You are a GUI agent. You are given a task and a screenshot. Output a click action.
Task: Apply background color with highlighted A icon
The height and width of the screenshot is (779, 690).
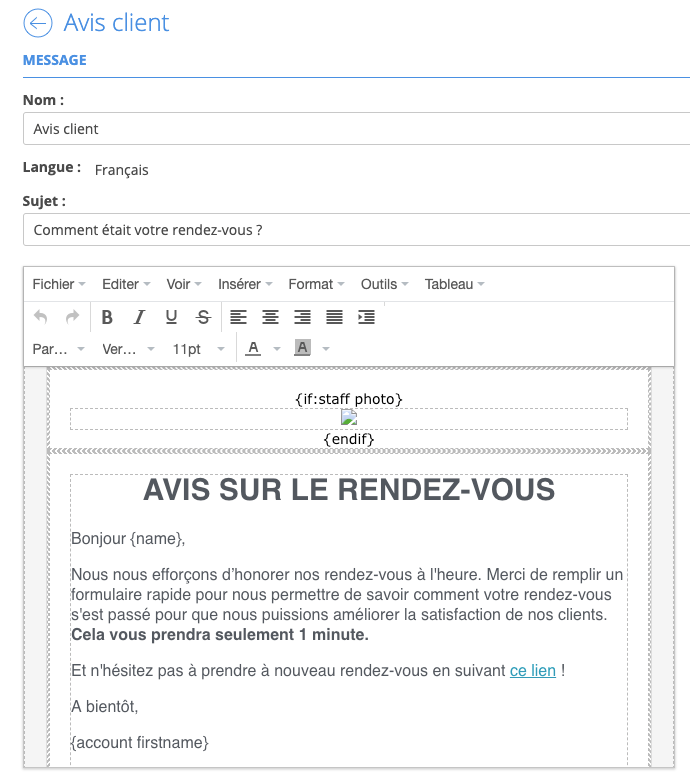(303, 348)
